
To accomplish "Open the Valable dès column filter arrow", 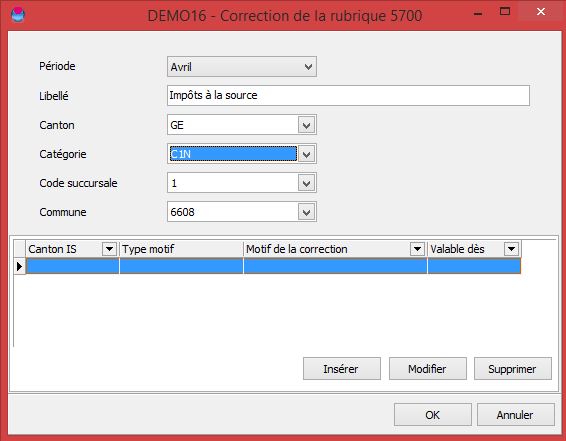I will click(511, 249).
